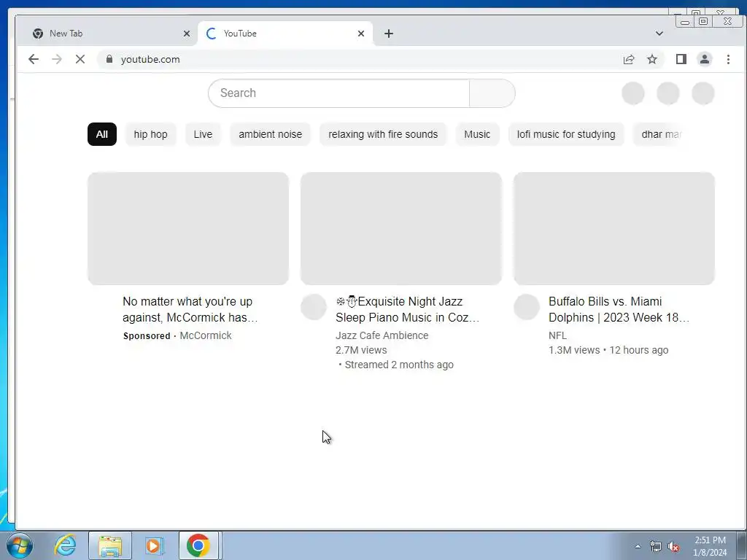The image size is (747, 560).
Task: Click the McCormick ad title
Action: (190, 309)
